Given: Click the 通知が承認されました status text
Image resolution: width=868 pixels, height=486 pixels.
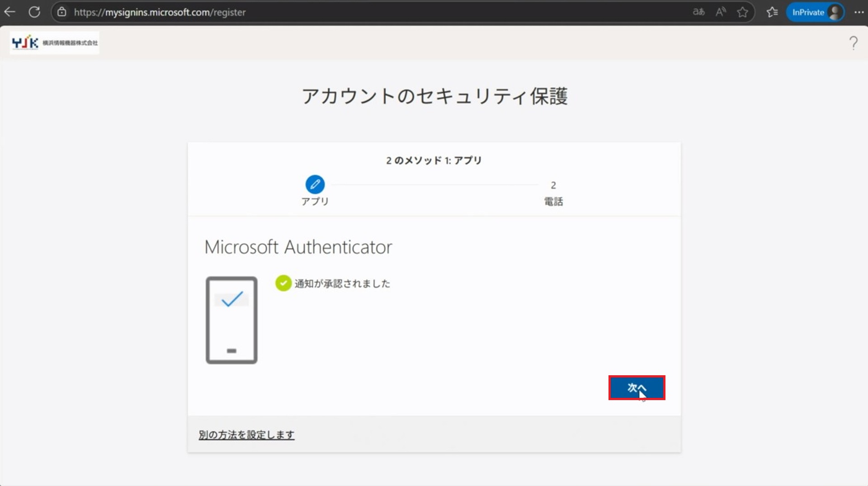Looking at the screenshot, I should point(342,283).
